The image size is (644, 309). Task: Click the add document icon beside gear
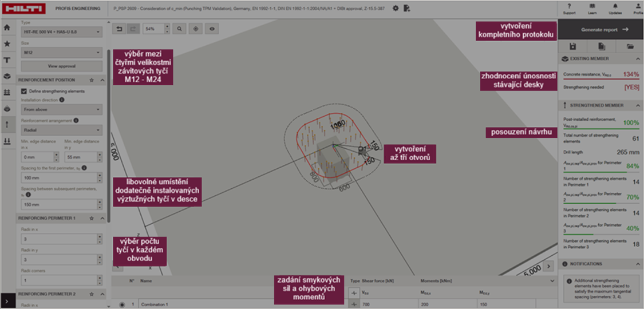point(406,8)
